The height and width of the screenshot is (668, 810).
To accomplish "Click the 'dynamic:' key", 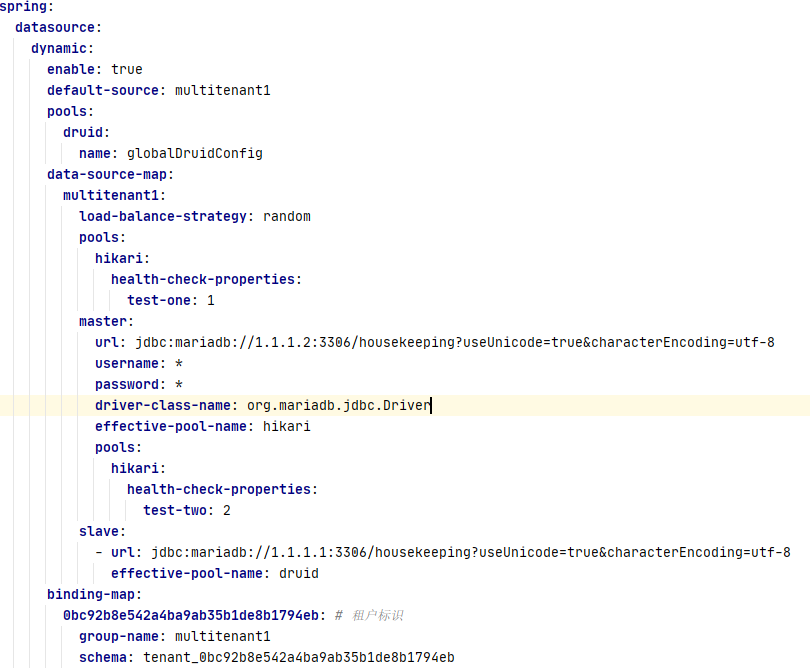I will (x=63, y=49).
